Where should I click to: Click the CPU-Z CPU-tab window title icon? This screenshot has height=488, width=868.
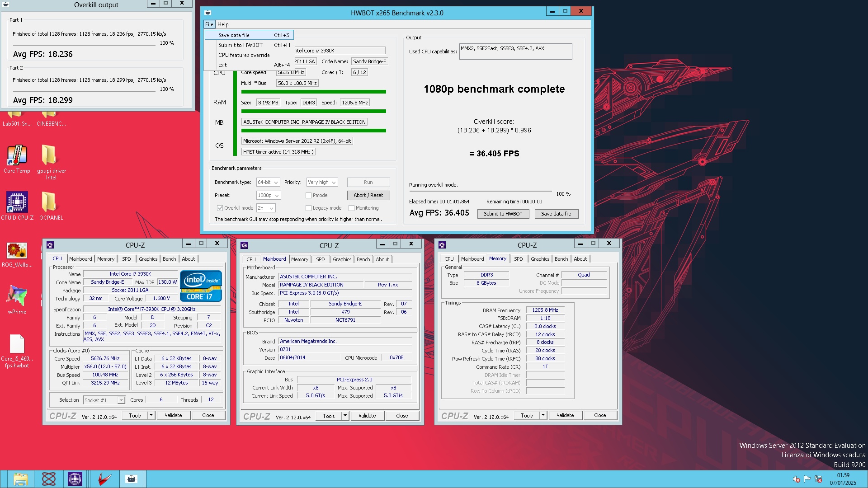pos(50,245)
